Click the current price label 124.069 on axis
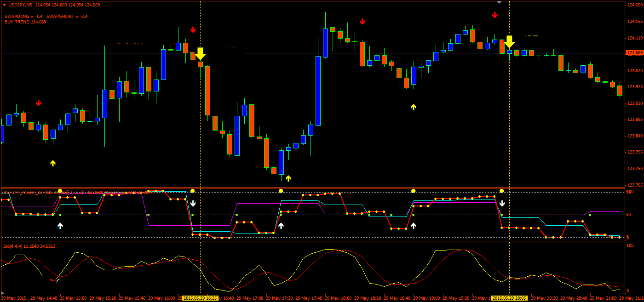The height and width of the screenshot is (302, 644). tap(634, 53)
